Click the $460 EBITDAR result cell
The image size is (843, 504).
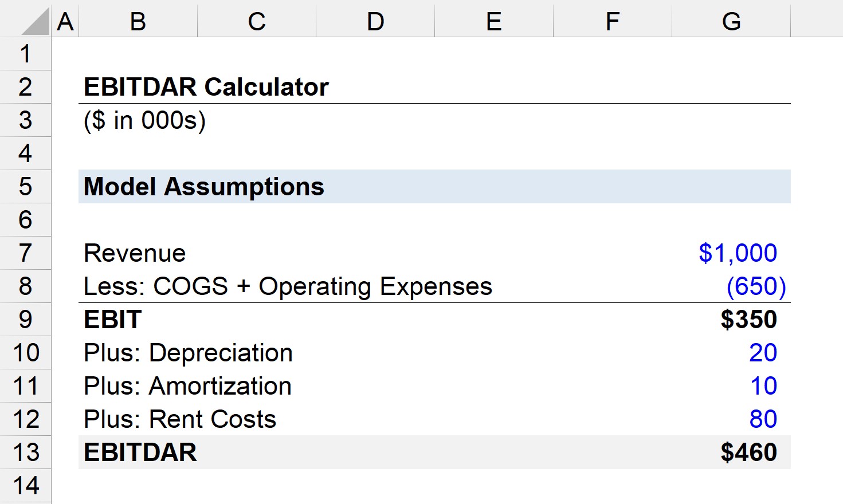click(748, 452)
